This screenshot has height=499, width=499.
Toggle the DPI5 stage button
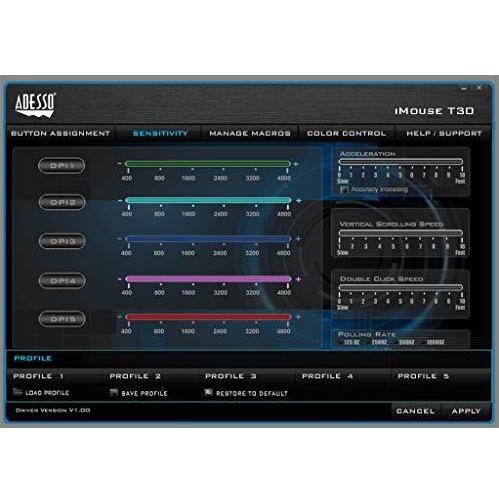tap(62, 319)
